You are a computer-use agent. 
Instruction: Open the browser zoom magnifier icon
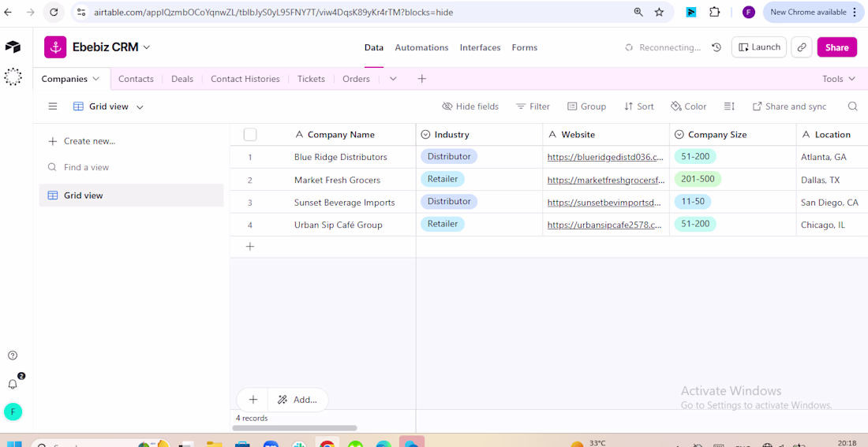638,12
